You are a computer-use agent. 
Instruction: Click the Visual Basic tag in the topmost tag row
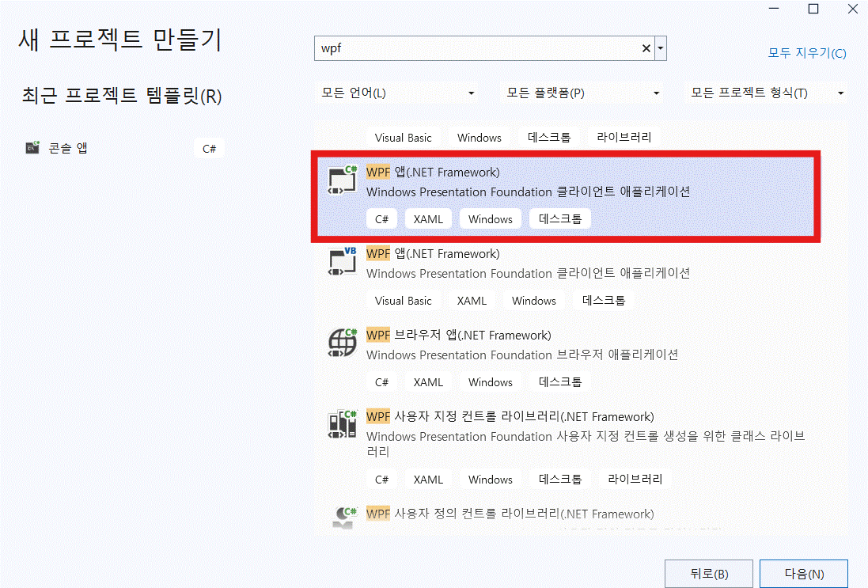coord(403,138)
